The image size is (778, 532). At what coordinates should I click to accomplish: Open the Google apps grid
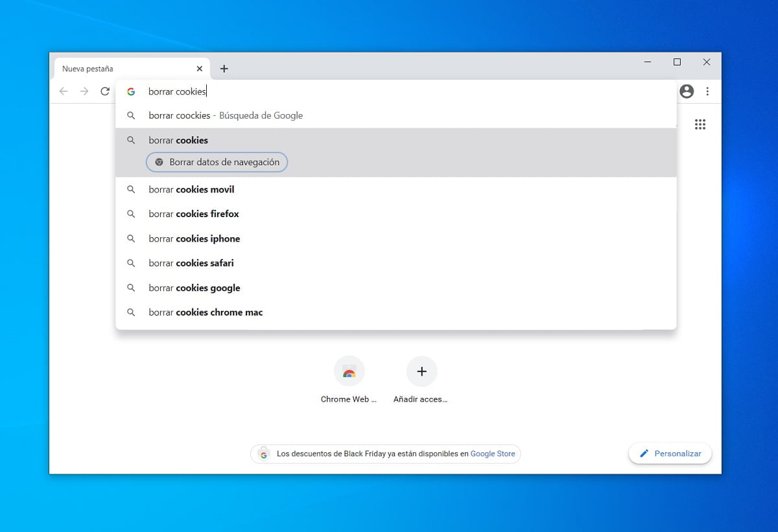coord(700,124)
